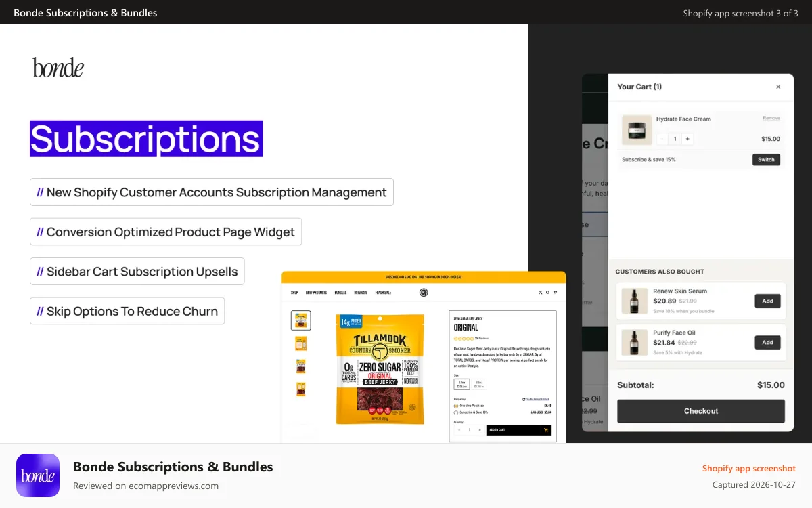Open the Shop menu in jerky store
Viewport: 812px width, 508px height.
[x=294, y=293]
